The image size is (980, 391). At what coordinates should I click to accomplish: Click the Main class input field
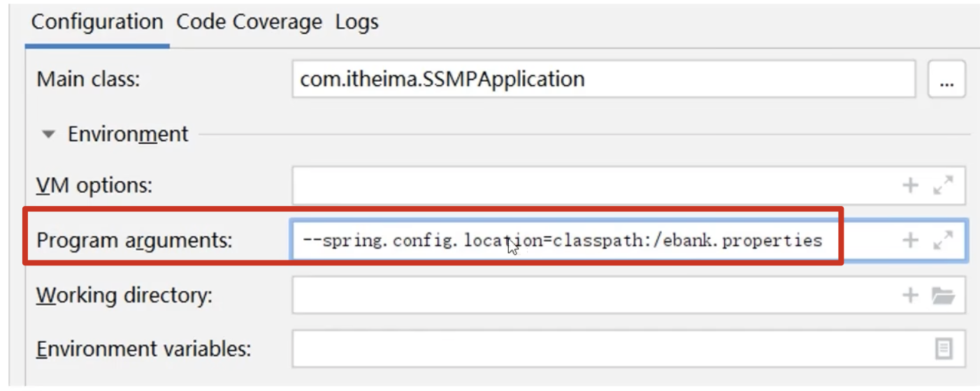click(604, 79)
